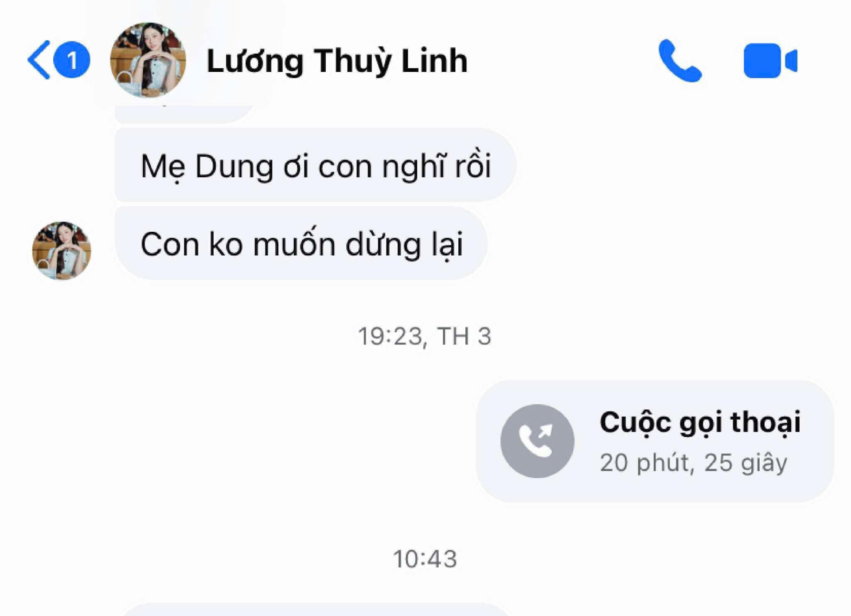The height and width of the screenshot is (616, 851).
Task: Tap the small sender avatar beside the message
Action: pos(62,251)
